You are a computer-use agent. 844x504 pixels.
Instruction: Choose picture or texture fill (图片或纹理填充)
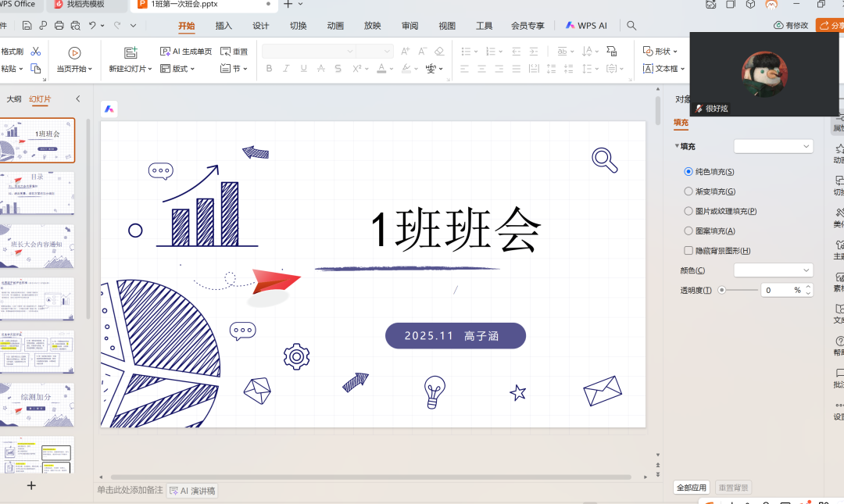(x=688, y=211)
